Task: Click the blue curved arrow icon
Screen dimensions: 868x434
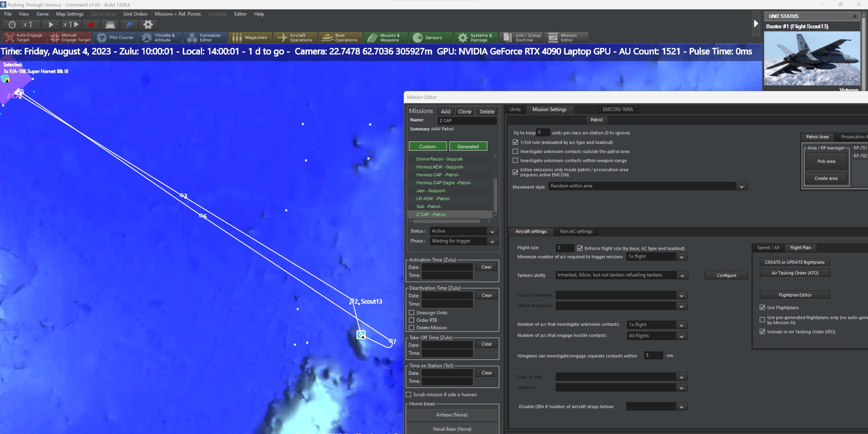Action: tap(129, 25)
